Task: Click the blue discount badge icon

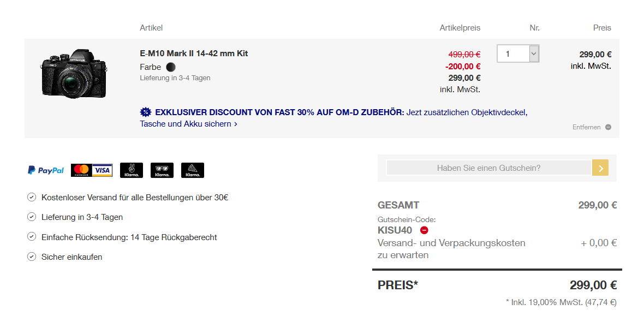Action: [x=146, y=112]
